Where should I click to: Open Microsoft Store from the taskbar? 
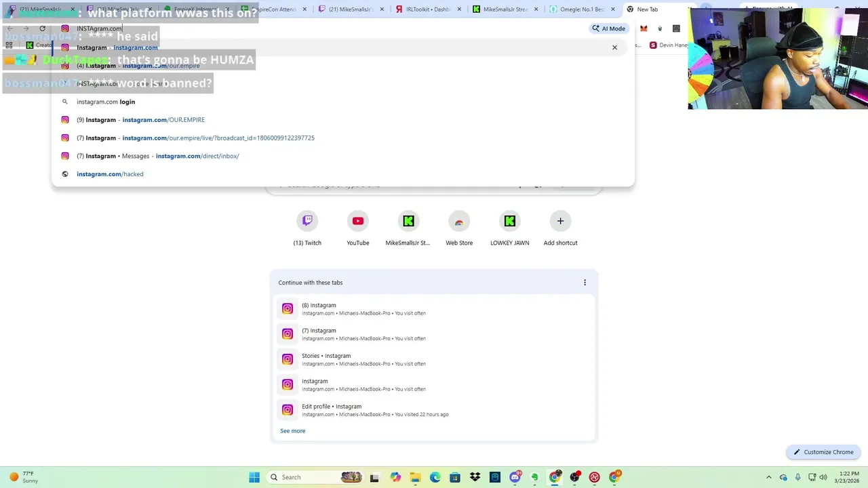(x=455, y=477)
